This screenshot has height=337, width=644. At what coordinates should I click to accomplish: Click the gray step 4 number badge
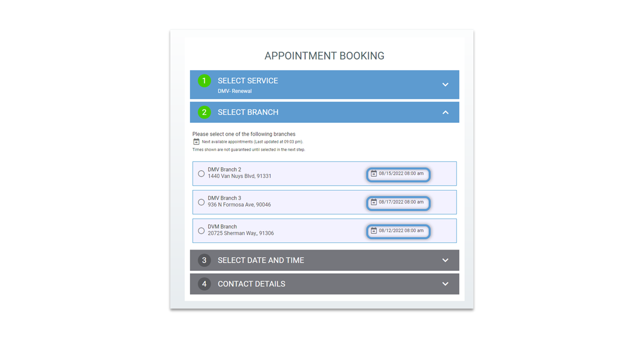(x=204, y=284)
